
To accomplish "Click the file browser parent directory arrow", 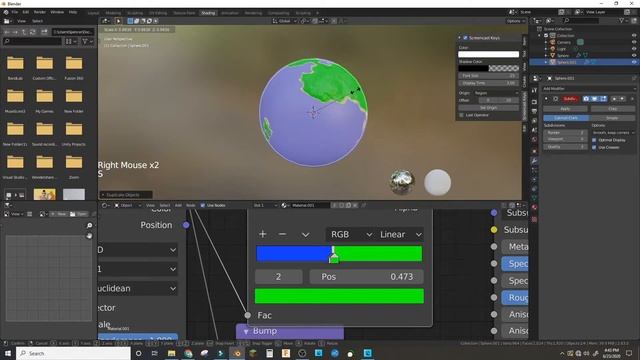I will [24, 32].
